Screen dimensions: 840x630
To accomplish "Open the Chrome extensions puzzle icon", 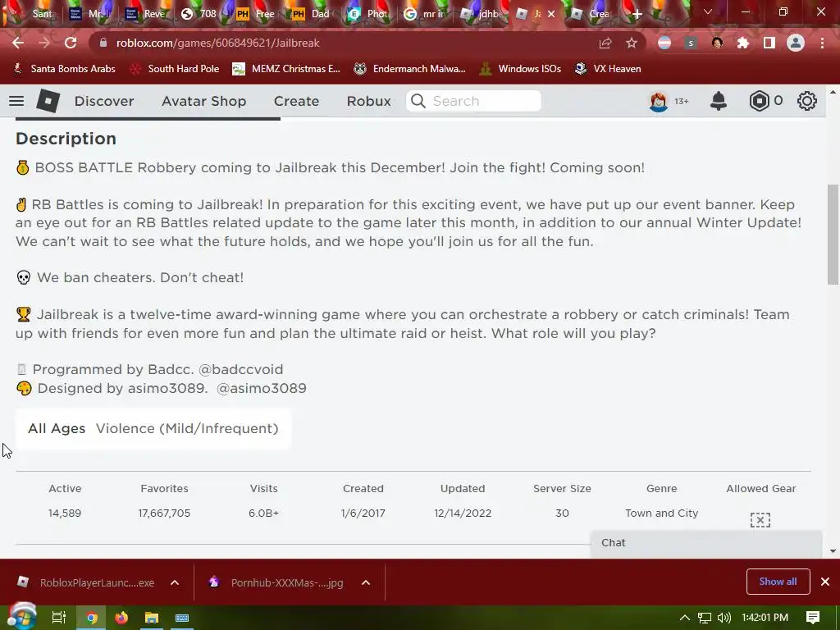I will [743, 43].
